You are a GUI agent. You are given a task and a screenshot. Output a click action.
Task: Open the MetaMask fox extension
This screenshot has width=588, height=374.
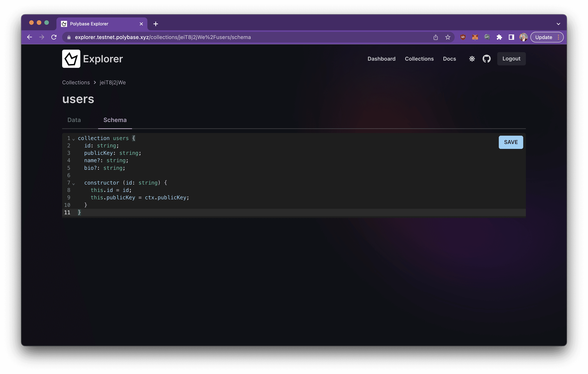point(475,37)
